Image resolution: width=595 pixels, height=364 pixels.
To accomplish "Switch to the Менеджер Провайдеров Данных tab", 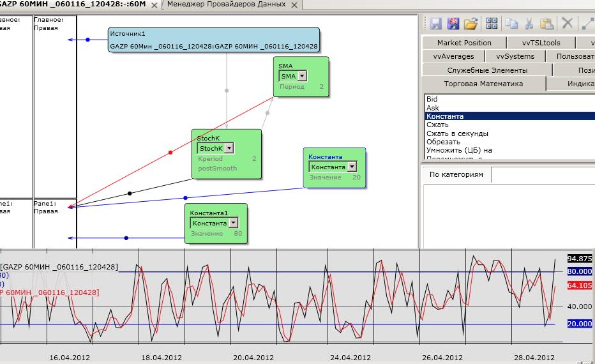I will click(227, 4).
